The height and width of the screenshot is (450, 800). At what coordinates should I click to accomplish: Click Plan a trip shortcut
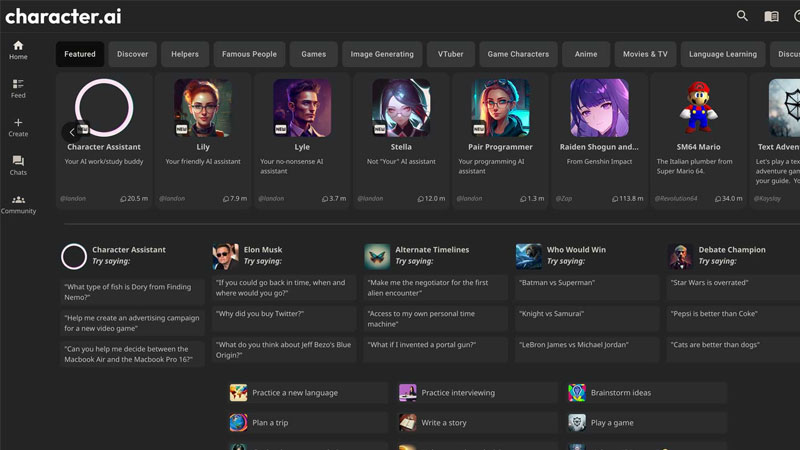point(308,423)
